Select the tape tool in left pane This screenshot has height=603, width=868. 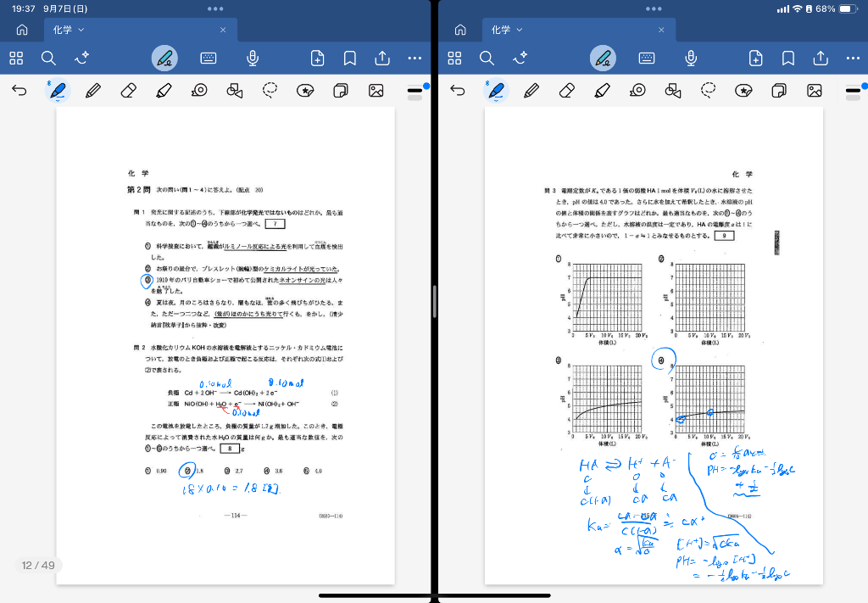(x=199, y=91)
